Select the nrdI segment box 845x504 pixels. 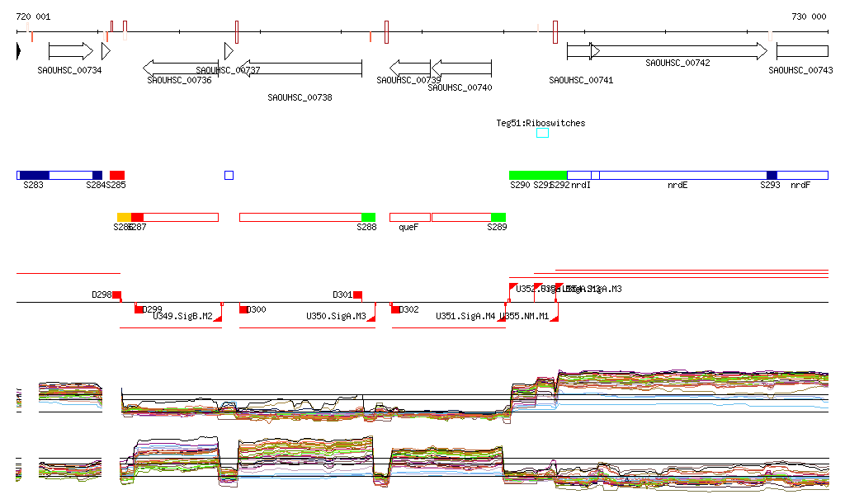coord(578,175)
